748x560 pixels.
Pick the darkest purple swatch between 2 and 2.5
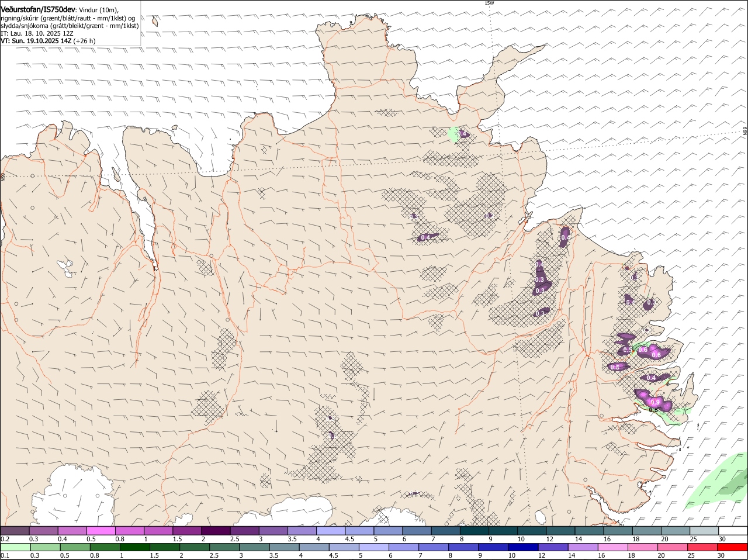click(x=216, y=530)
